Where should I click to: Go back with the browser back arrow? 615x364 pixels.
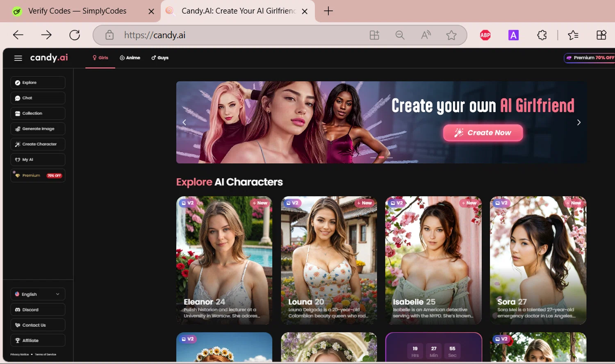click(18, 35)
